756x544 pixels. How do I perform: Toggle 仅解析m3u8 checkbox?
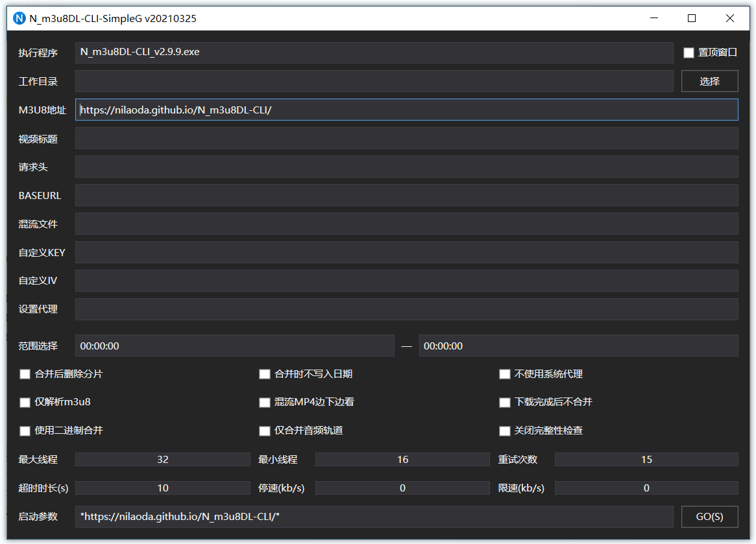[25, 403]
